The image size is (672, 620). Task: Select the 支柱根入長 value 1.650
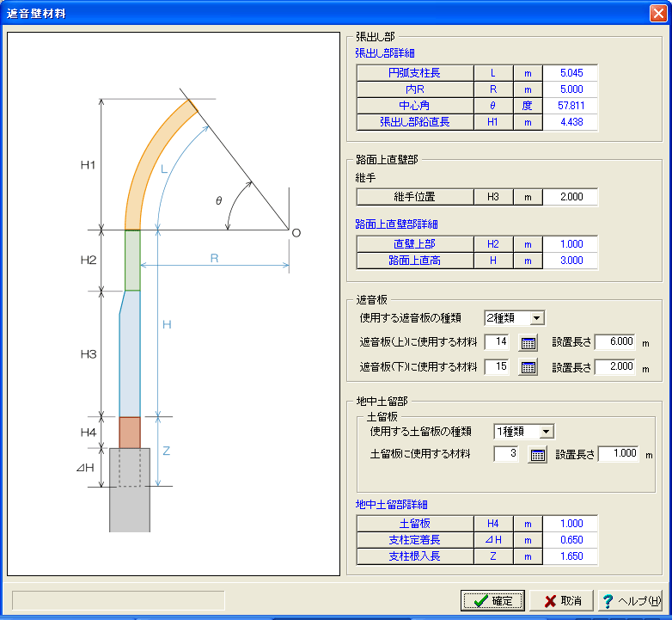[x=571, y=556]
